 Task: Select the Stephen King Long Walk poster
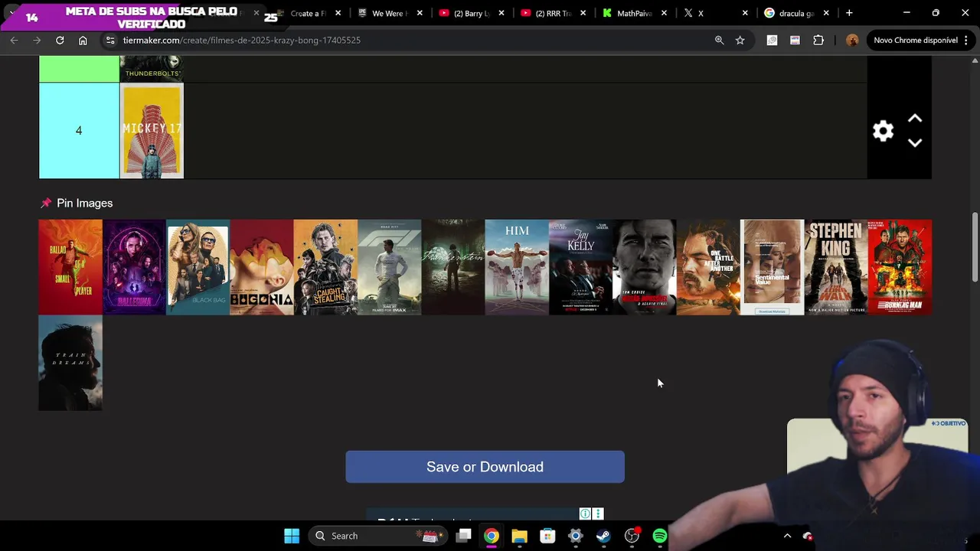coord(835,267)
